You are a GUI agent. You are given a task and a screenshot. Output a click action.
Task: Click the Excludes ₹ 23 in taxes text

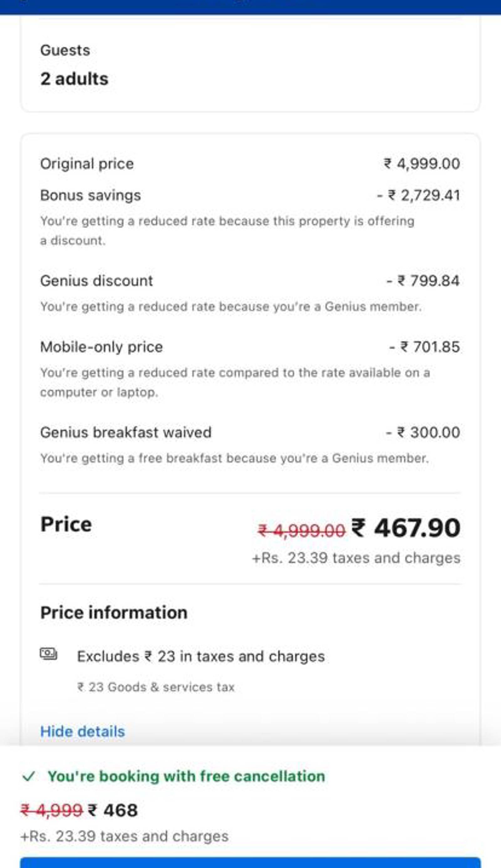tap(201, 656)
